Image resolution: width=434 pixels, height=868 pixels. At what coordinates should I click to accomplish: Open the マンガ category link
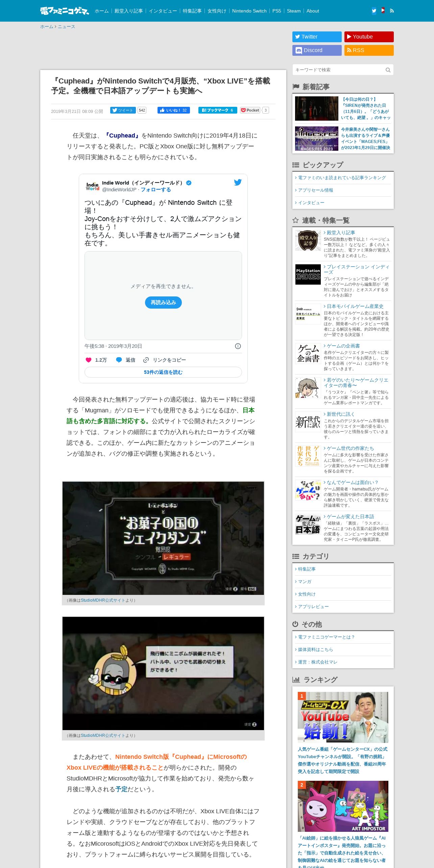305,582
